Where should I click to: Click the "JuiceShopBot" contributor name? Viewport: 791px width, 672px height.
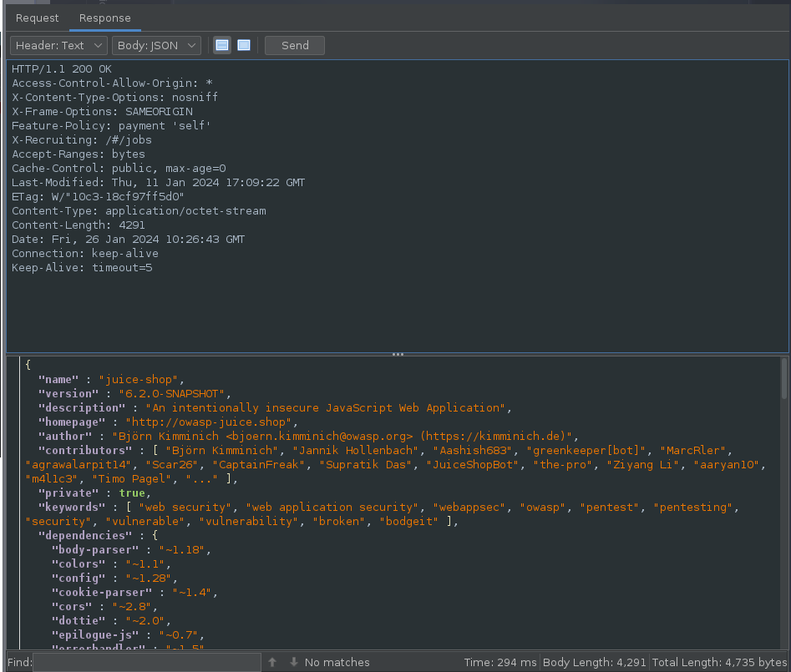tap(472, 464)
